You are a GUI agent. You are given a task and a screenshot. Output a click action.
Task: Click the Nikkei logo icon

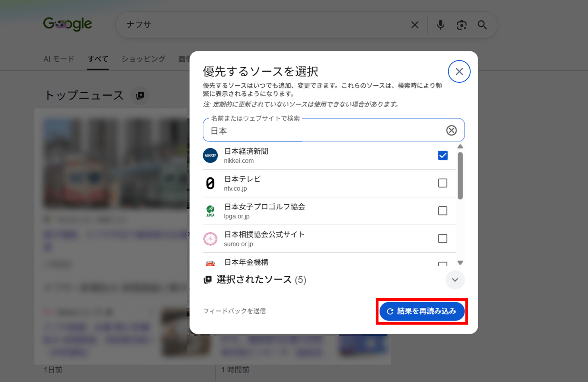[x=210, y=155]
